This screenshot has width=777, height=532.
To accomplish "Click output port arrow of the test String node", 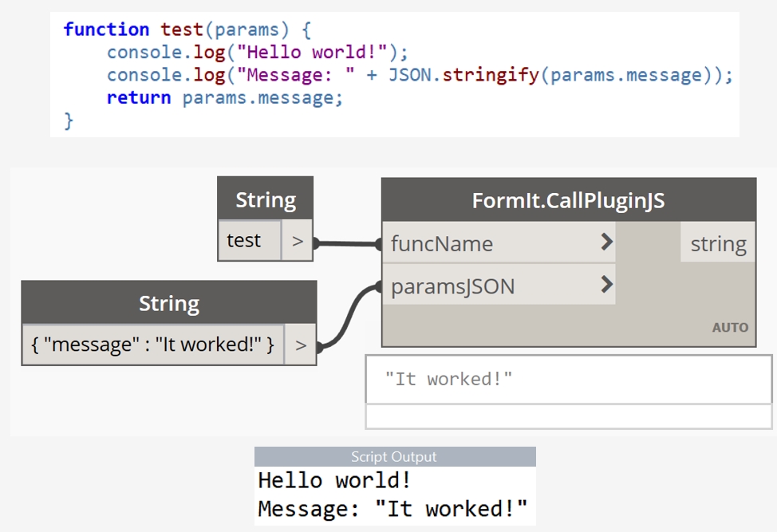I will [x=298, y=241].
